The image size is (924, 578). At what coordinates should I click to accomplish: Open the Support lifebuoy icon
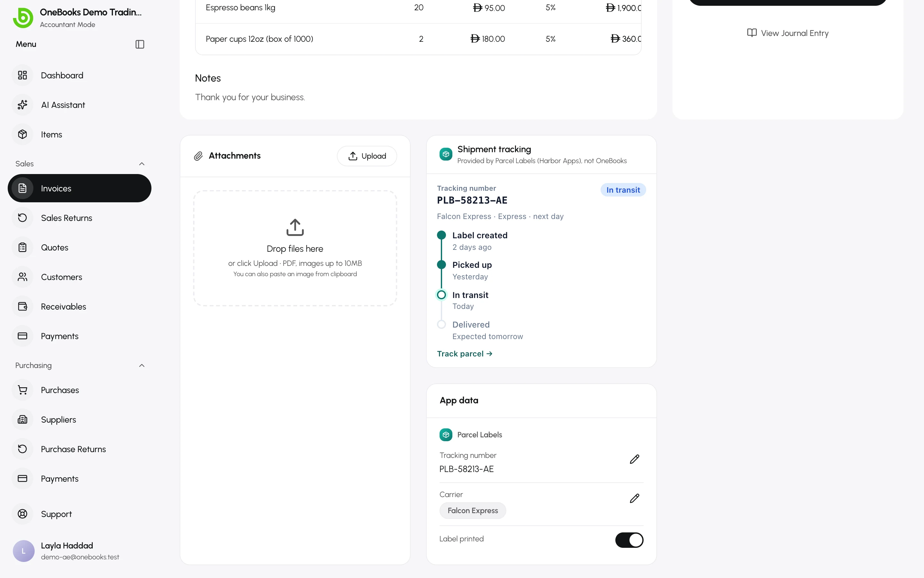(22, 514)
